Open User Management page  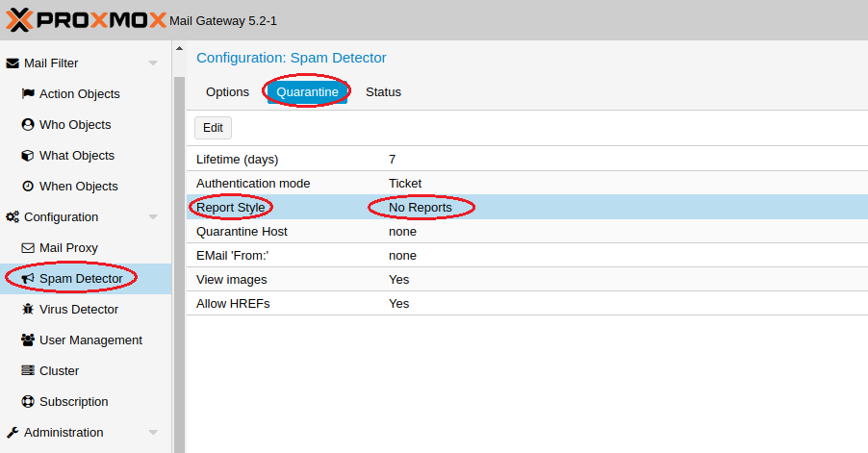tap(90, 340)
